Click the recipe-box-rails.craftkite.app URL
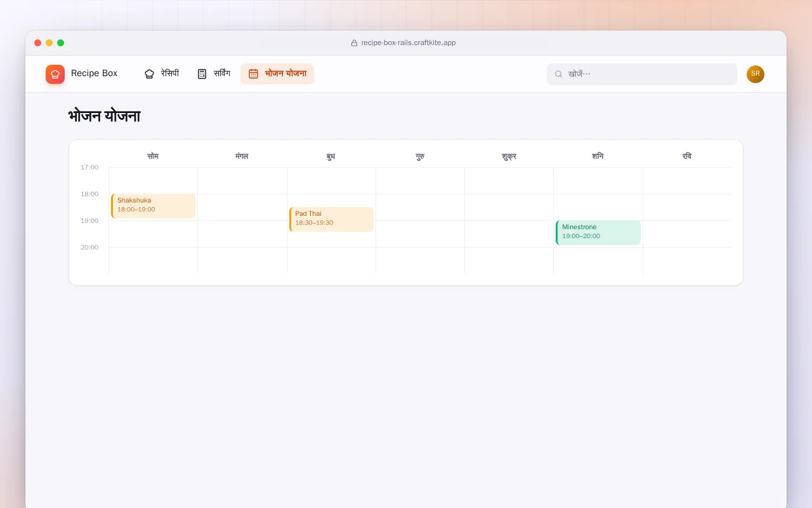Screen dimensions: 812x508 (x=409, y=43)
